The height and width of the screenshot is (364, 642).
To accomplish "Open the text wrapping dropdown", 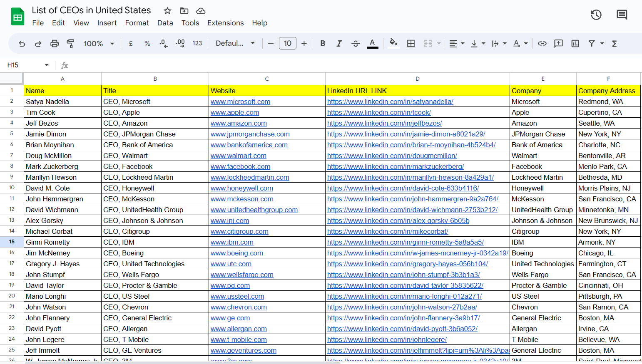I will click(499, 43).
